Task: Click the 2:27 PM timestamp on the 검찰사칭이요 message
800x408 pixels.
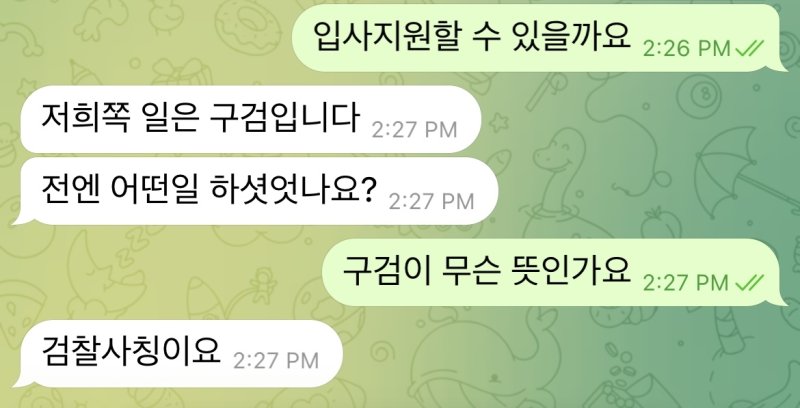Action: click(276, 361)
